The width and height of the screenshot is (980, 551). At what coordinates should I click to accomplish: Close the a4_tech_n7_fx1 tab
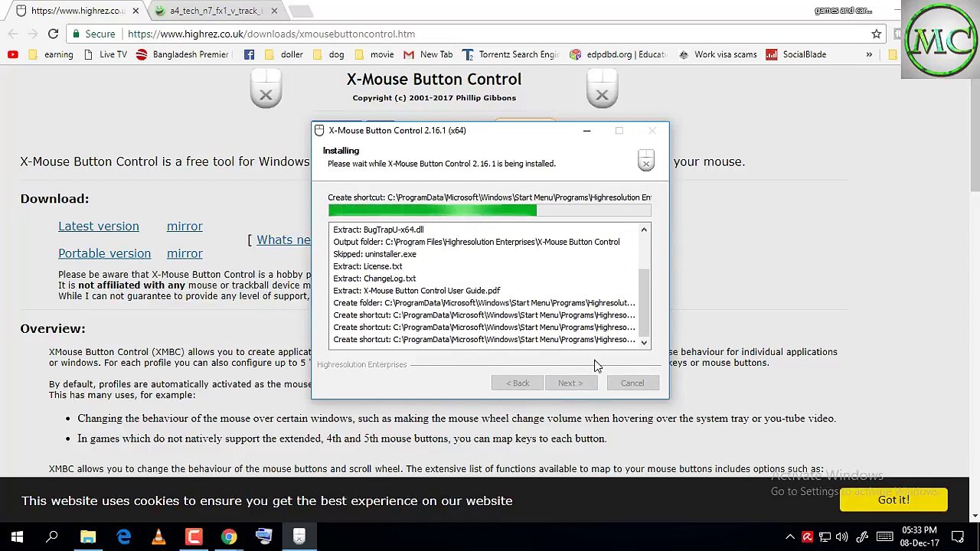[274, 11]
